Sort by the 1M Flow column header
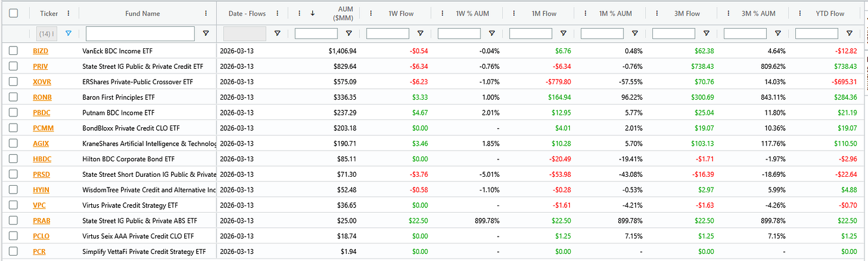868x261 pixels. point(544,13)
